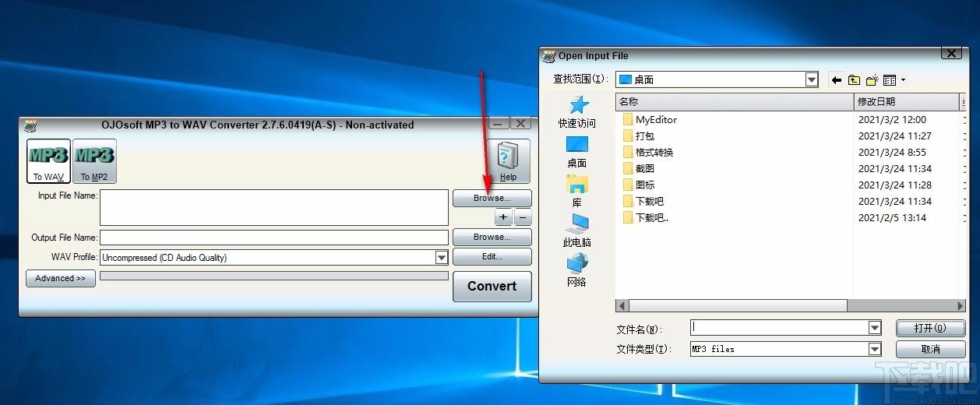
Task: Open the view menu icon in dialog
Action: click(x=894, y=79)
